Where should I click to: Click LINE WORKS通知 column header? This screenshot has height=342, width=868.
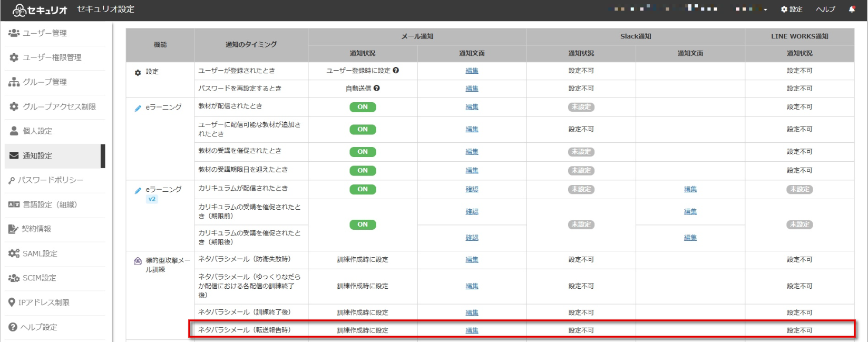[799, 36]
